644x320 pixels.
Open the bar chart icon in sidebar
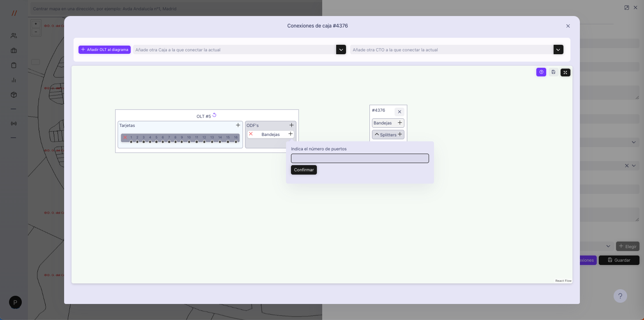pos(14,80)
